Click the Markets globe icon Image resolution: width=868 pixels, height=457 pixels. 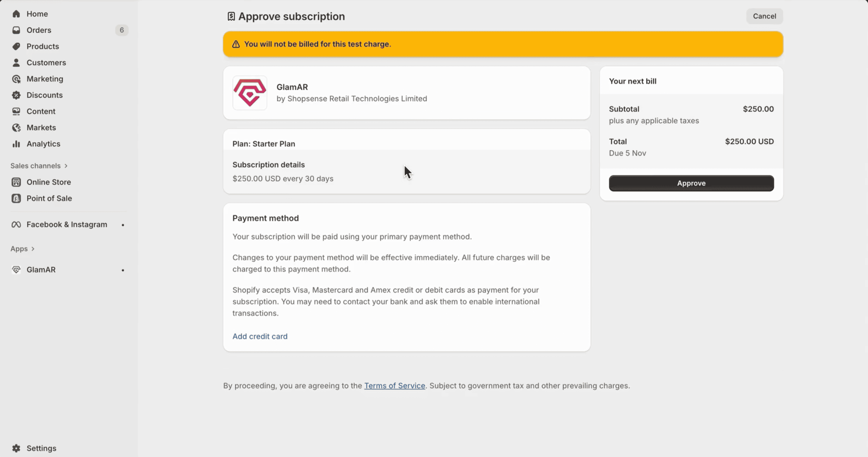[x=16, y=128]
